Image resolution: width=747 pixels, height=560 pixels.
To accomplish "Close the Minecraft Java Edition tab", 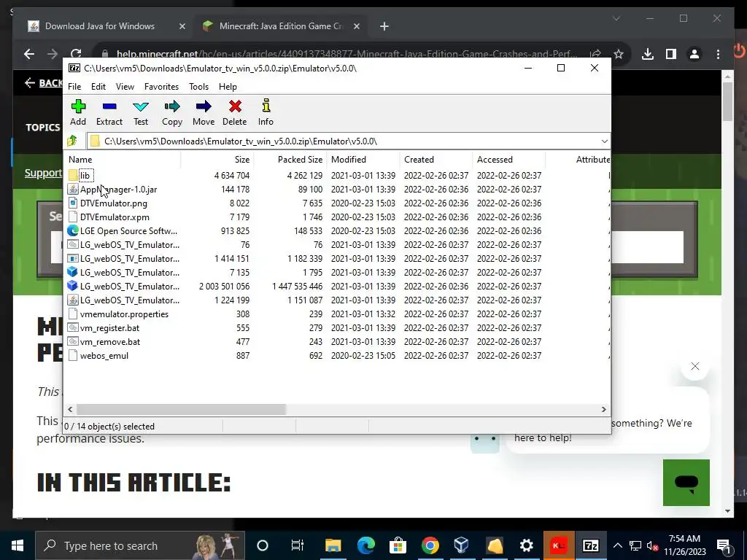I will (x=356, y=27).
